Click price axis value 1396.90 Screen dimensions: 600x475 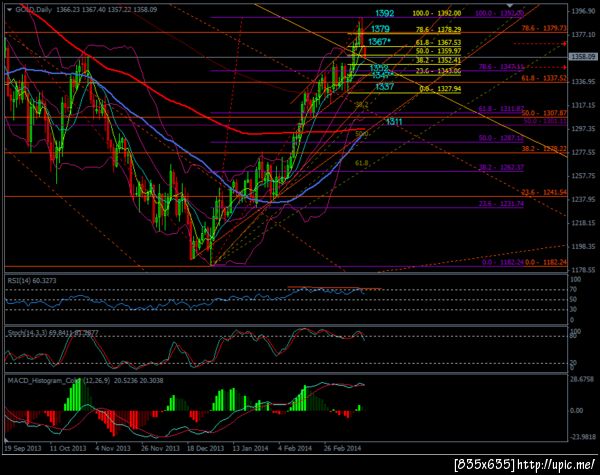tap(583, 11)
